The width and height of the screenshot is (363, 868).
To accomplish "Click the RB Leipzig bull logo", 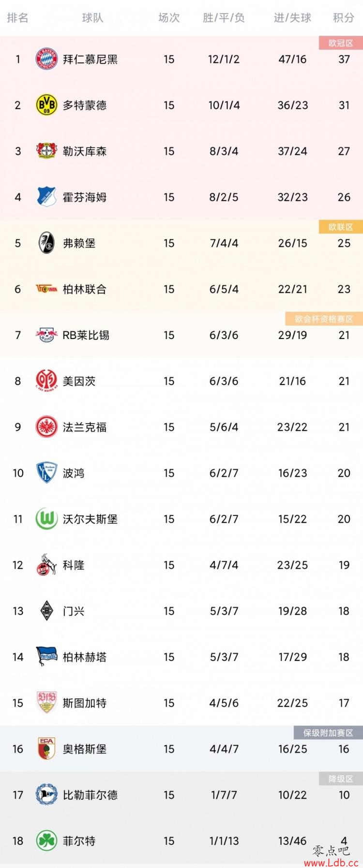I will (47, 335).
